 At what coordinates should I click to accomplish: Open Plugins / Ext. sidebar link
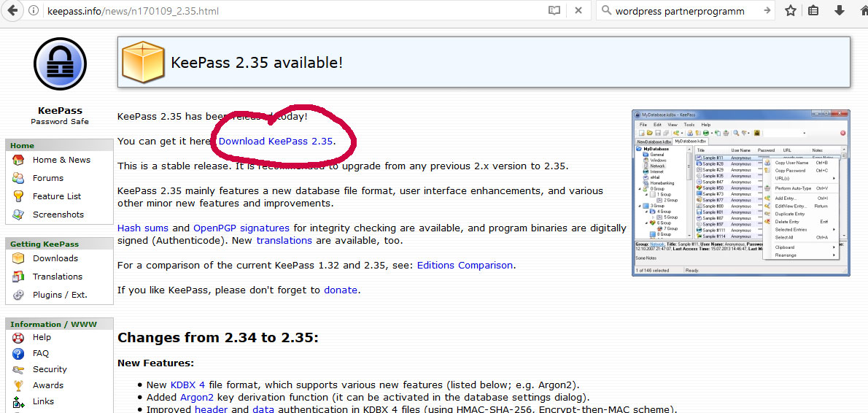(x=60, y=295)
